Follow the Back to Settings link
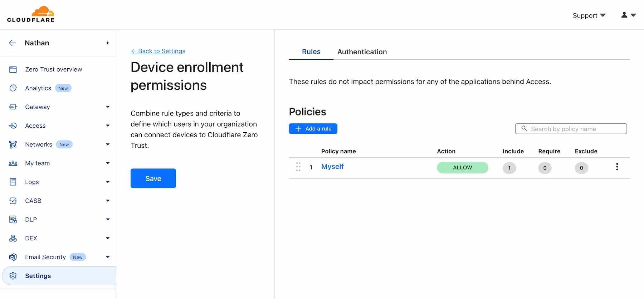 coord(158,51)
